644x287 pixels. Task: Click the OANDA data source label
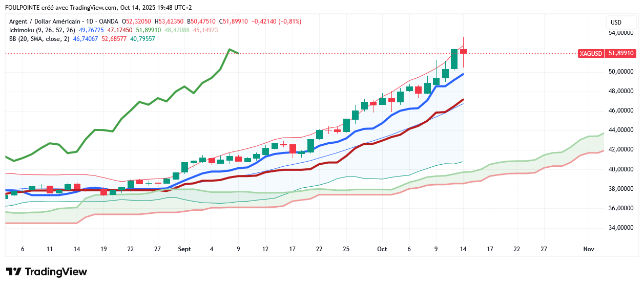109,21
